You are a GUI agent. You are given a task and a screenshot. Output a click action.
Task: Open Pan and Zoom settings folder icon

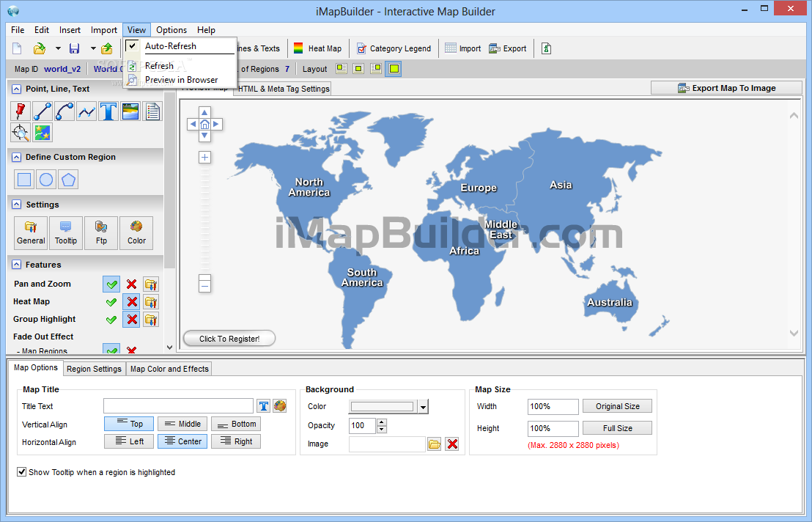tap(151, 284)
